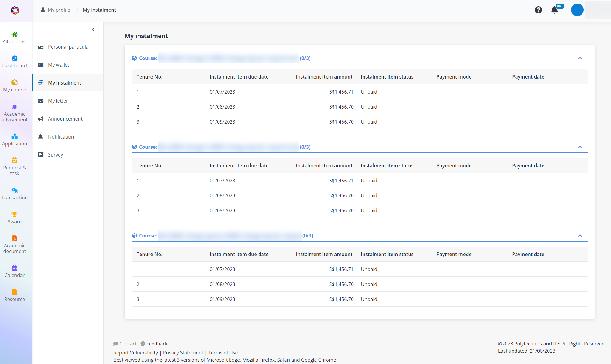
Task: Open All courses from the sidebar
Action: coord(14,38)
